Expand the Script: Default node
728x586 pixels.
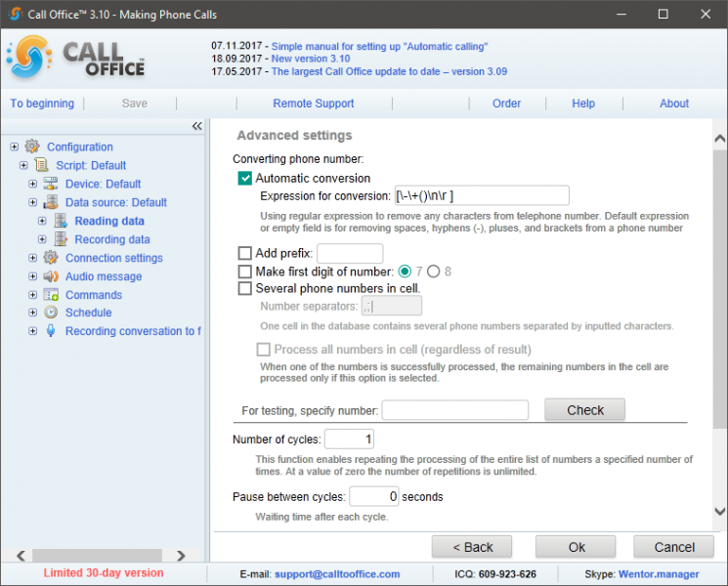tap(23, 165)
